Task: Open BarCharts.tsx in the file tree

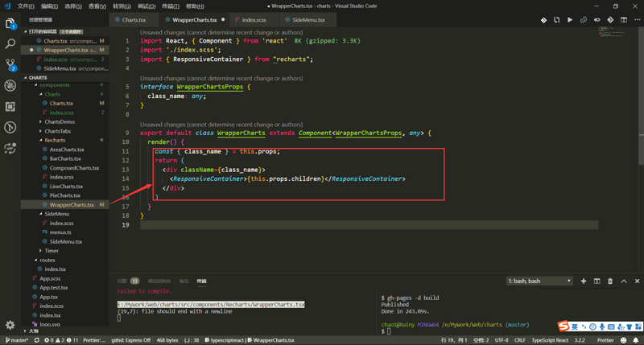Action: pyautogui.click(x=65, y=158)
